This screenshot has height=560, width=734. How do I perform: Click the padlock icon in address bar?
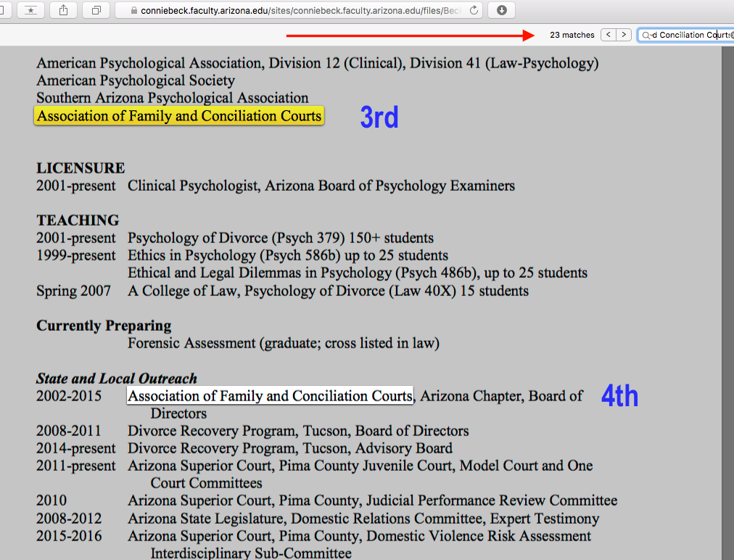(132, 10)
